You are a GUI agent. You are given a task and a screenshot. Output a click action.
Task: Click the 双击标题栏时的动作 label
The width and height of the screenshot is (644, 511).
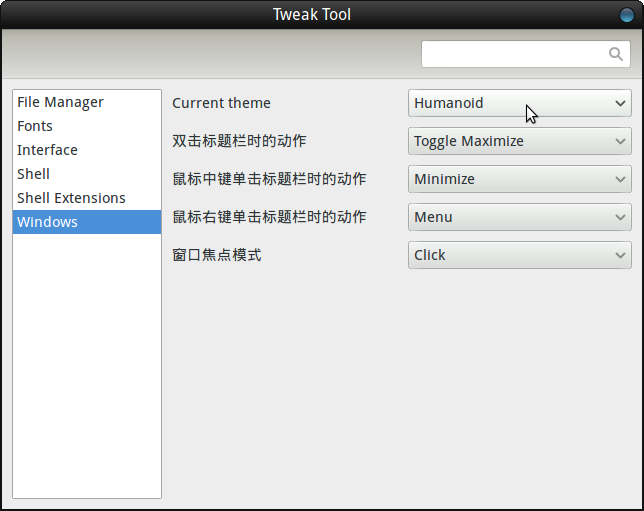(239, 141)
